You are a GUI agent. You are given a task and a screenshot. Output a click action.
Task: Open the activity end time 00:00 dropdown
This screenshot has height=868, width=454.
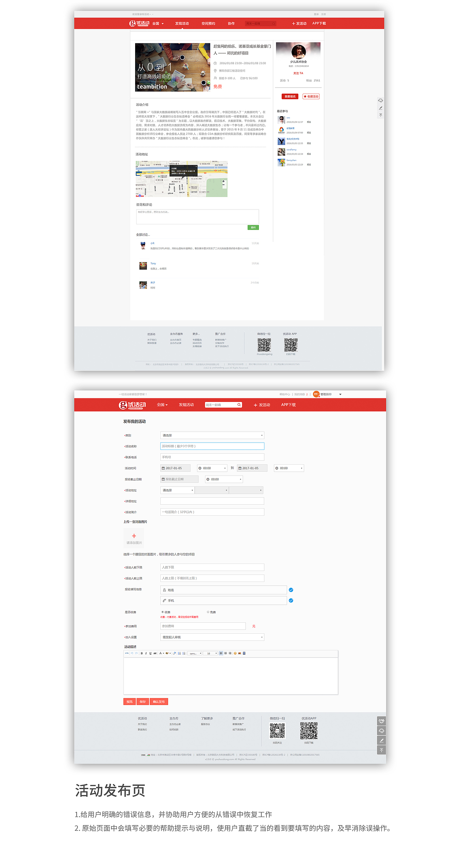point(289,468)
